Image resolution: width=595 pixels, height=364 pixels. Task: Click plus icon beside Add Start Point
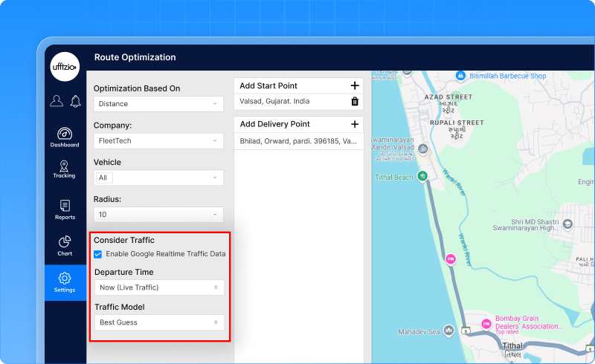(x=355, y=86)
